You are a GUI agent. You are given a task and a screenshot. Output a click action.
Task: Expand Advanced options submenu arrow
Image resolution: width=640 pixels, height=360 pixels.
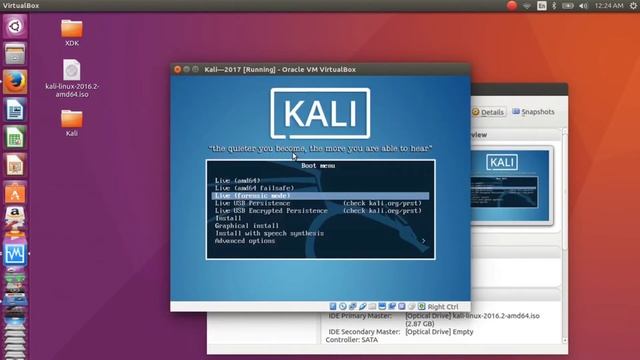coord(424,241)
